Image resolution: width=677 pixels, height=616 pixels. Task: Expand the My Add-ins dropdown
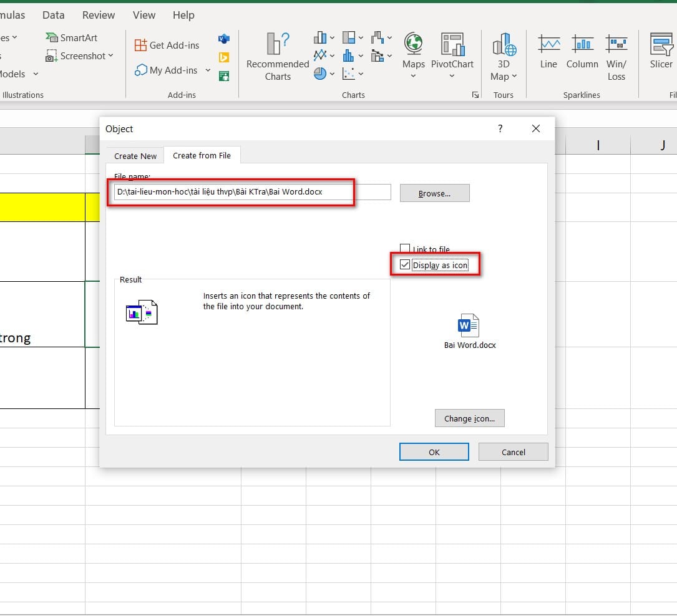pyautogui.click(x=208, y=70)
